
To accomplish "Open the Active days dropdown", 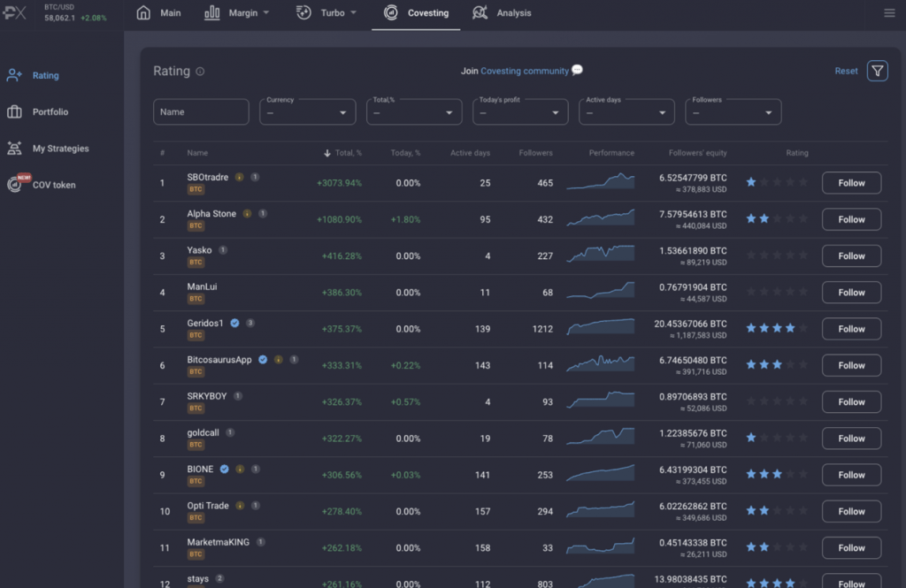I will [x=626, y=112].
